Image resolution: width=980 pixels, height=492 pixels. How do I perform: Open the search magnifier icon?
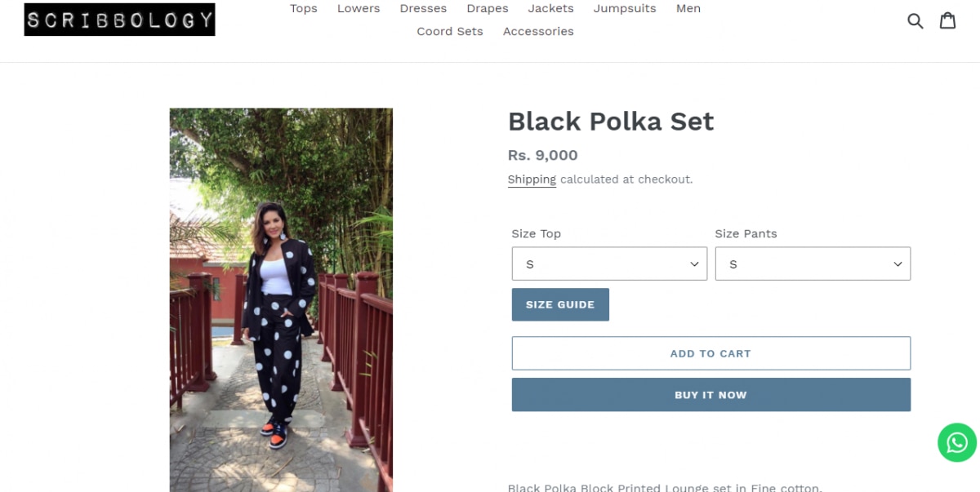pyautogui.click(x=915, y=21)
